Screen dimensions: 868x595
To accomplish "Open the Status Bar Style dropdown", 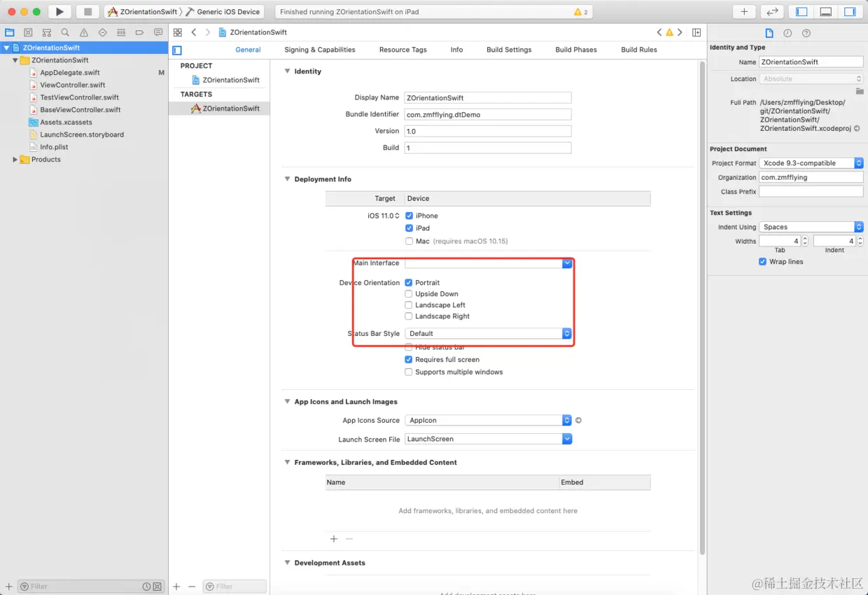I will point(488,334).
